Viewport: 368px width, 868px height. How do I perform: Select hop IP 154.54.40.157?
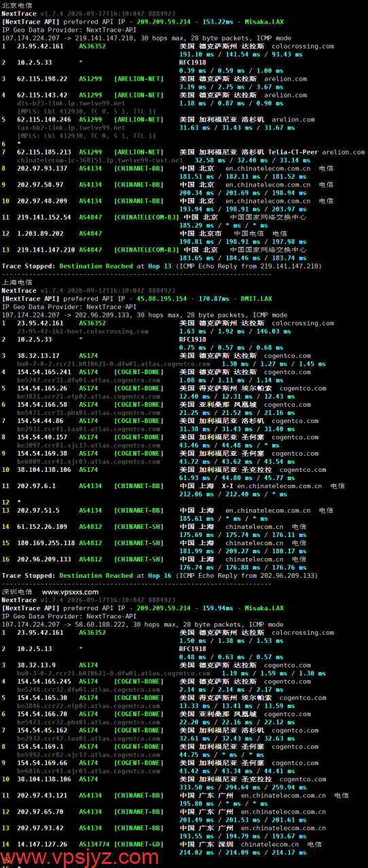pos(42,437)
